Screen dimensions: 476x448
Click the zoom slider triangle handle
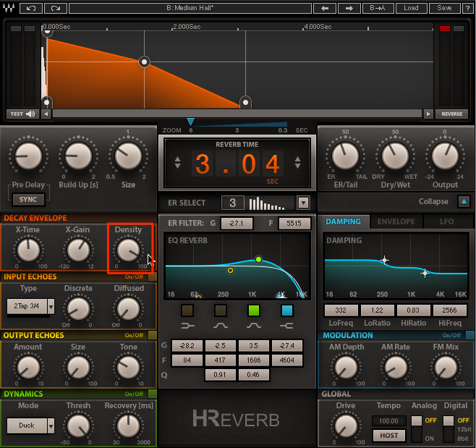(x=190, y=122)
